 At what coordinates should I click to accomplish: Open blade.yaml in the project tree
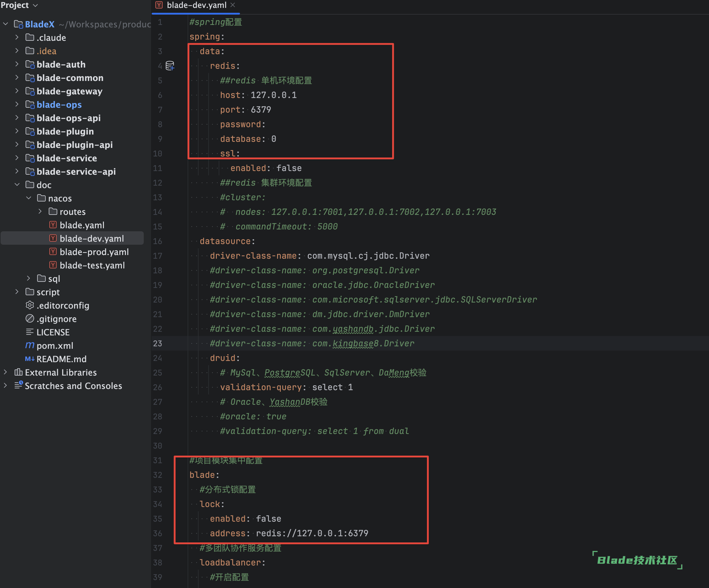82,225
